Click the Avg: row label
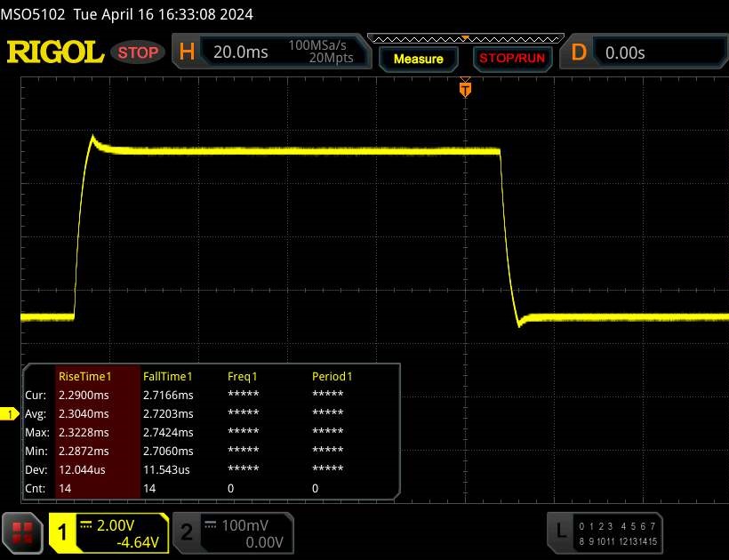The height and width of the screenshot is (560, 729). [x=36, y=413]
